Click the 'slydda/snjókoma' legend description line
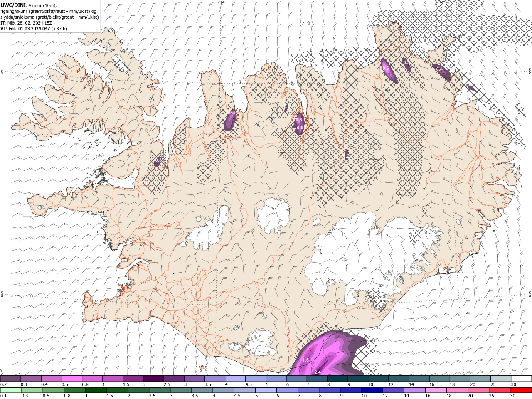The image size is (532, 399). tap(49, 17)
